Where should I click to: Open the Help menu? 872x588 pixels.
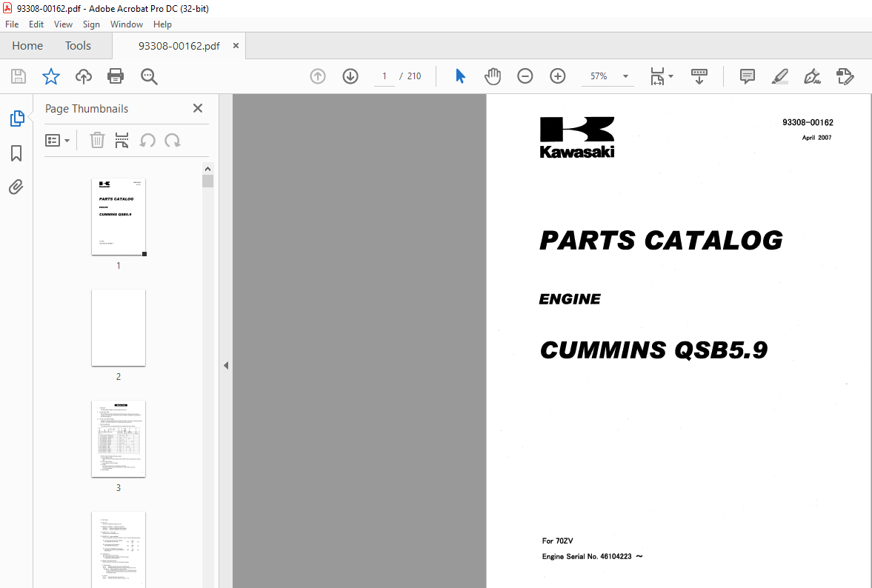162,24
